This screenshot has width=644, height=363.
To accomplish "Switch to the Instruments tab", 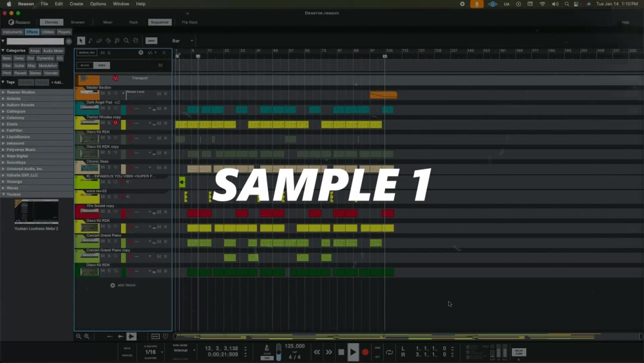I will coord(12,32).
